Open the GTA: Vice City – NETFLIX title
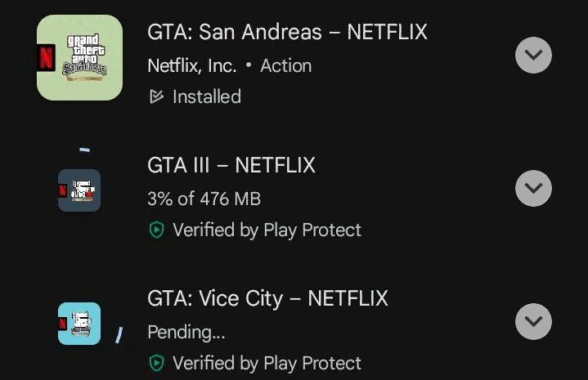This screenshot has width=588, height=380. coord(267,298)
